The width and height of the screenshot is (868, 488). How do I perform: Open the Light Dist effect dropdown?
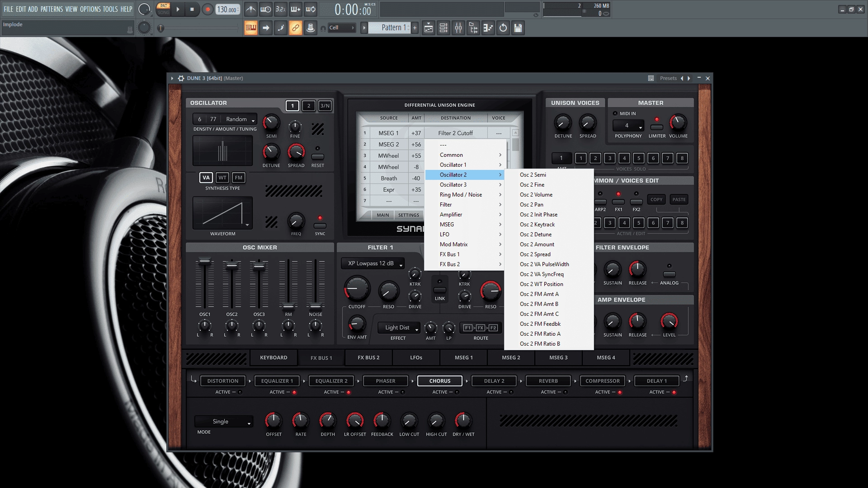click(399, 328)
